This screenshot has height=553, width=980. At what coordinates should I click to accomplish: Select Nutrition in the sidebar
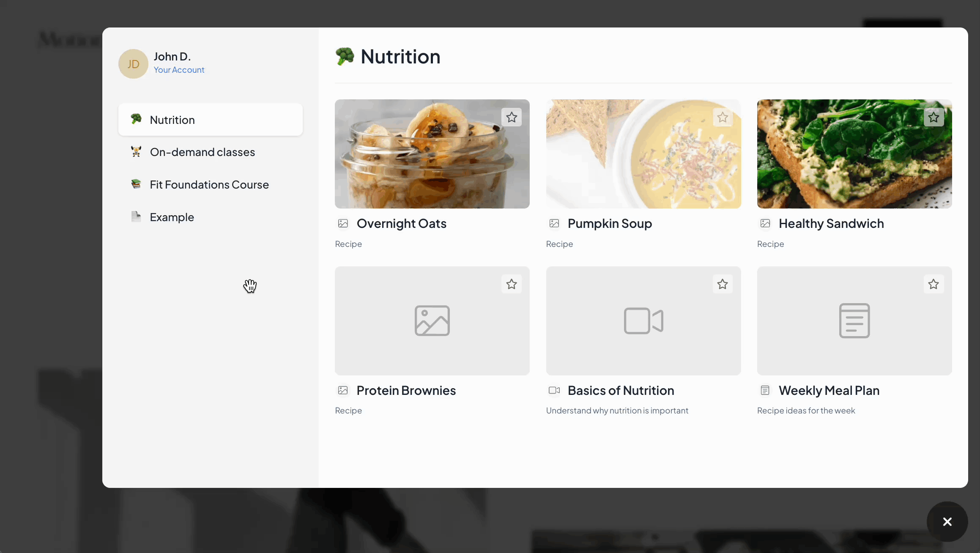coord(211,120)
